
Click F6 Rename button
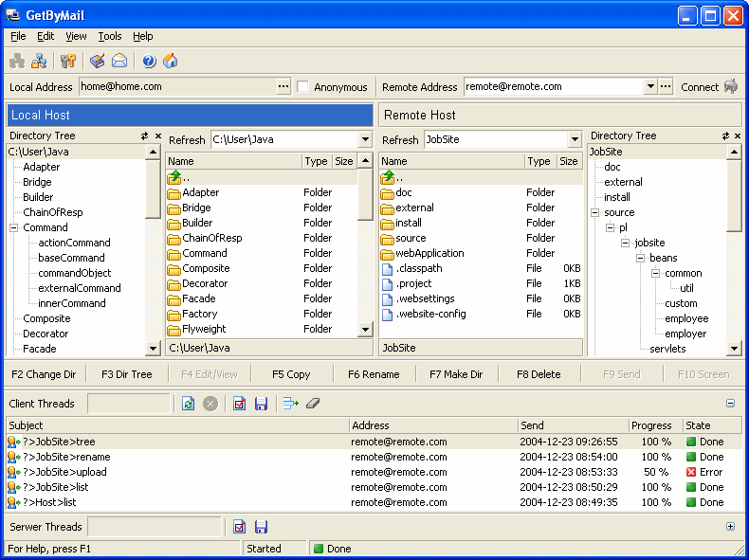(x=374, y=374)
